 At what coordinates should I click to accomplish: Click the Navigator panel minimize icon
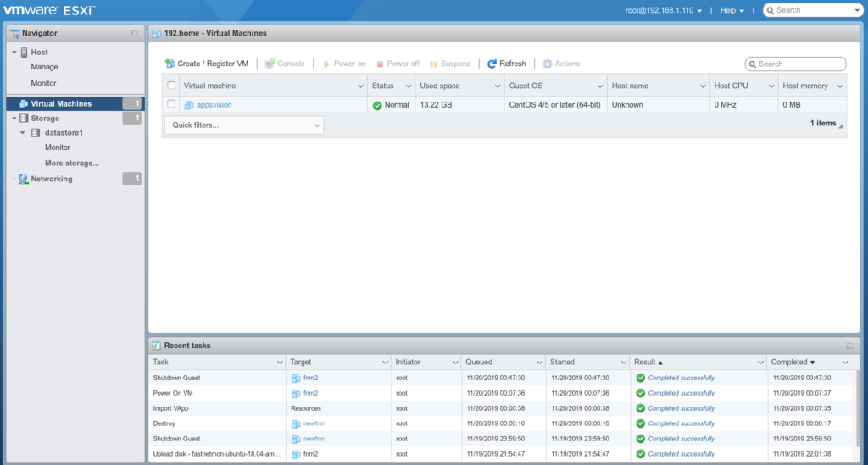(135, 34)
